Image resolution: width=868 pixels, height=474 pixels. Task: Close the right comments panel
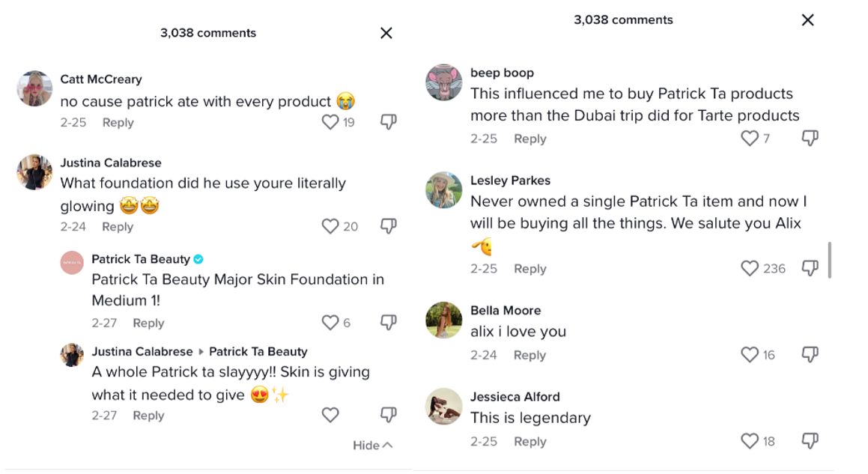tap(807, 20)
